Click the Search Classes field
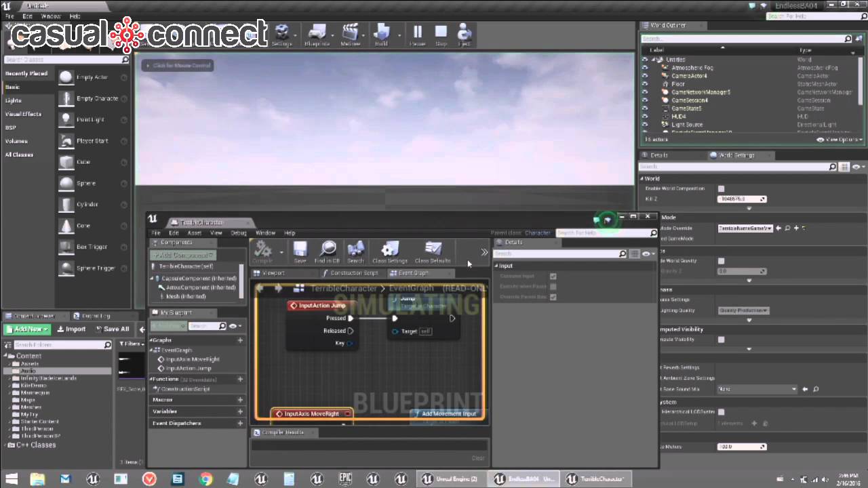Screen dimensions: 868x488 coord(66,60)
